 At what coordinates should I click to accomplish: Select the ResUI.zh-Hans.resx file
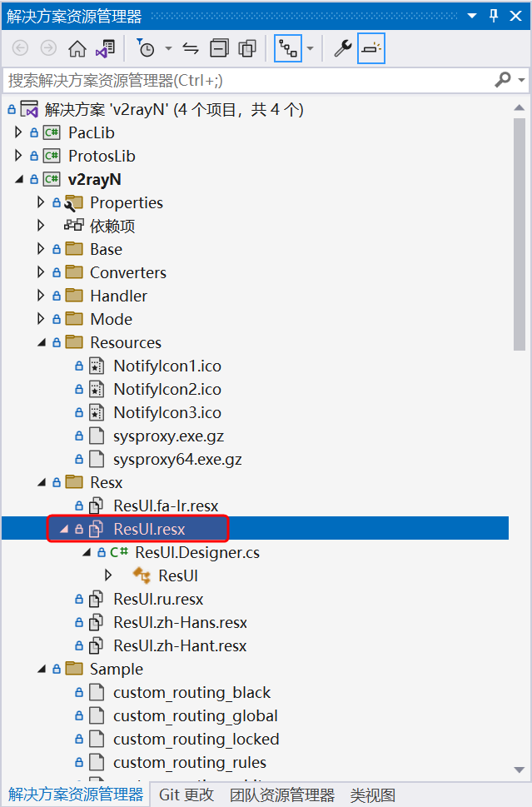[x=180, y=622]
